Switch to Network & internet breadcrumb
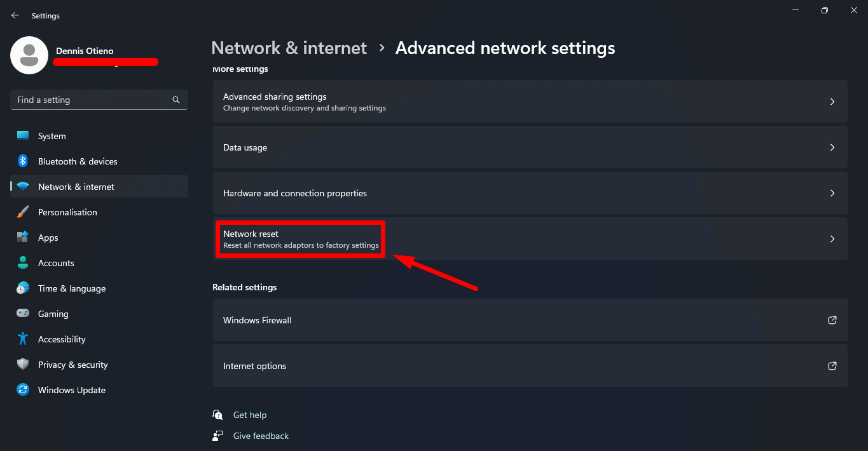 coord(289,48)
